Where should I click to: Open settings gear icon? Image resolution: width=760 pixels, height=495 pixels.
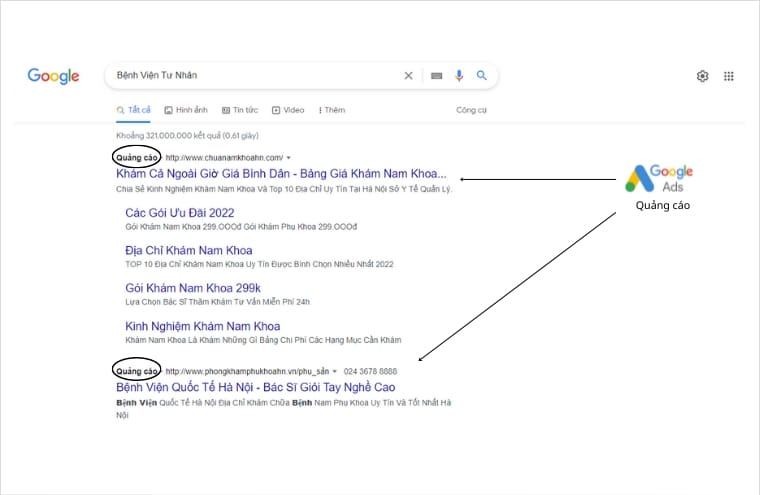702,76
